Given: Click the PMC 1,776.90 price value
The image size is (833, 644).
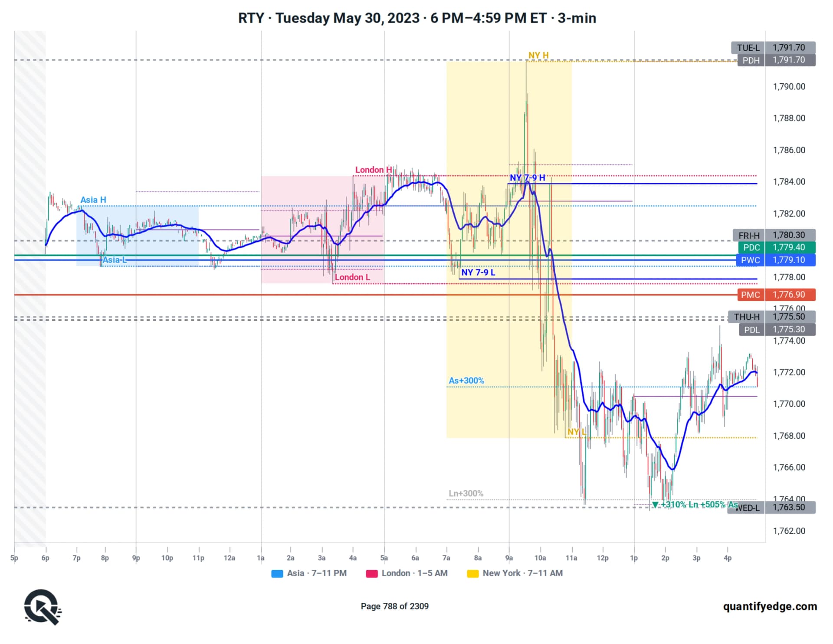Looking at the screenshot, I should pyautogui.click(x=790, y=295).
